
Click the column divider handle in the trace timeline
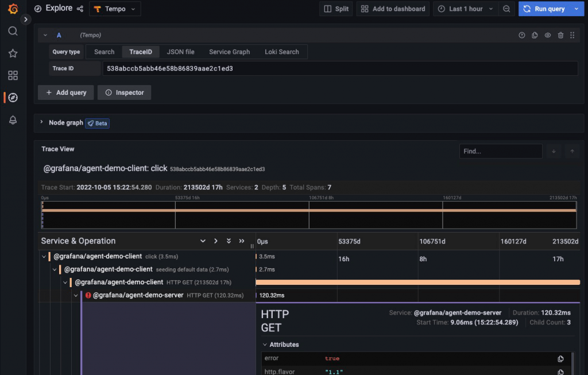pyautogui.click(x=252, y=246)
